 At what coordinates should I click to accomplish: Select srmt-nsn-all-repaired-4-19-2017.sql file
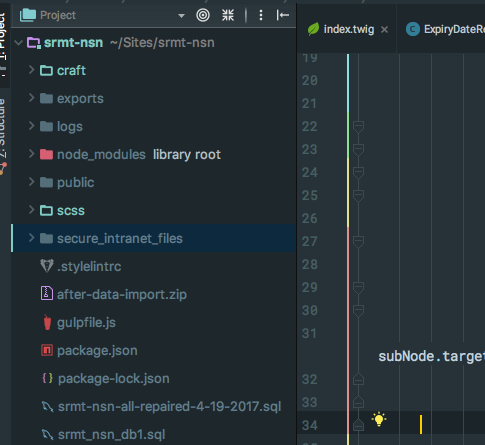pos(170,407)
